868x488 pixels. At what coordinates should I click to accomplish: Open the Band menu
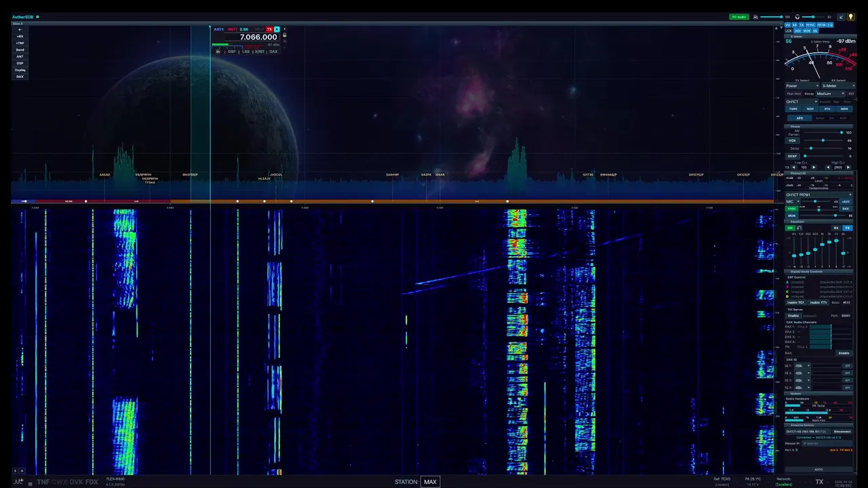coord(20,50)
